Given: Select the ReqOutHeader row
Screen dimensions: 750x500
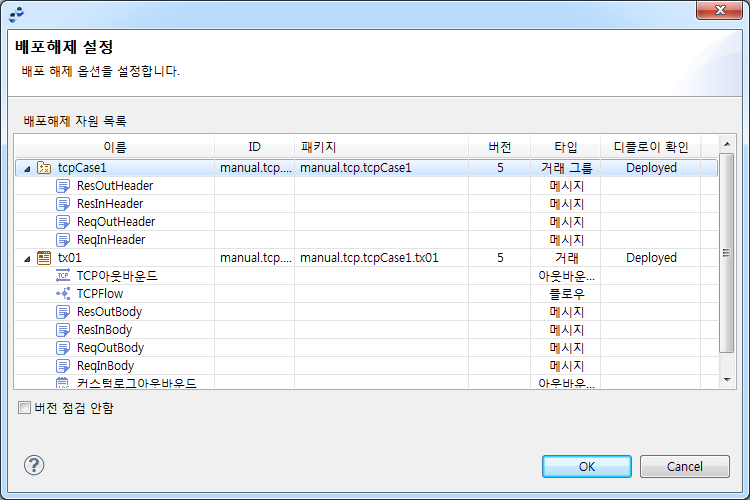Looking at the screenshot, I should [x=366, y=222].
